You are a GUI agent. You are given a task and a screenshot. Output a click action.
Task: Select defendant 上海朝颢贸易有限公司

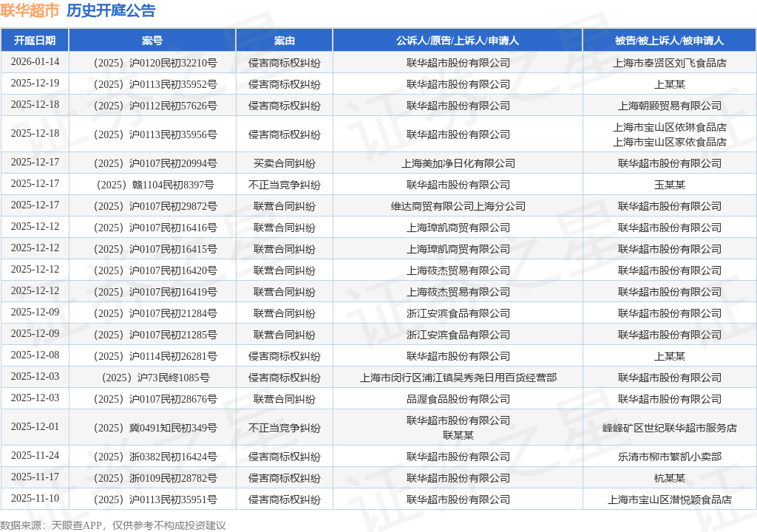(x=670, y=106)
